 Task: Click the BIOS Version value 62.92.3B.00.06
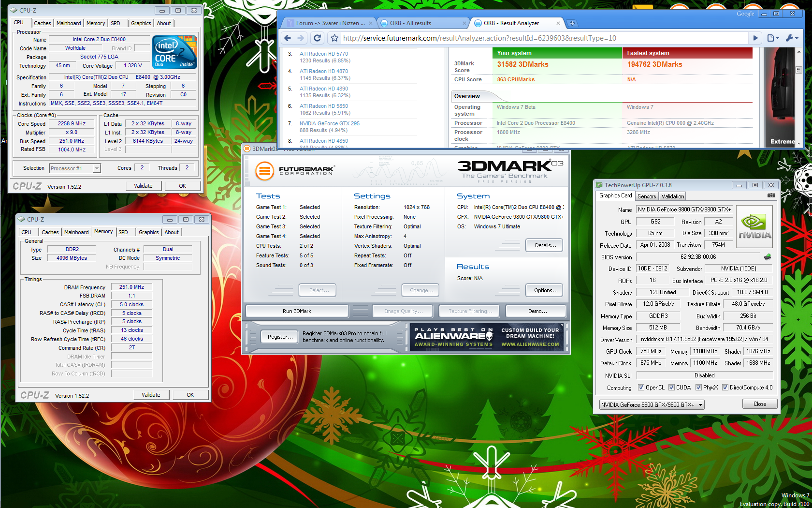coord(698,257)
